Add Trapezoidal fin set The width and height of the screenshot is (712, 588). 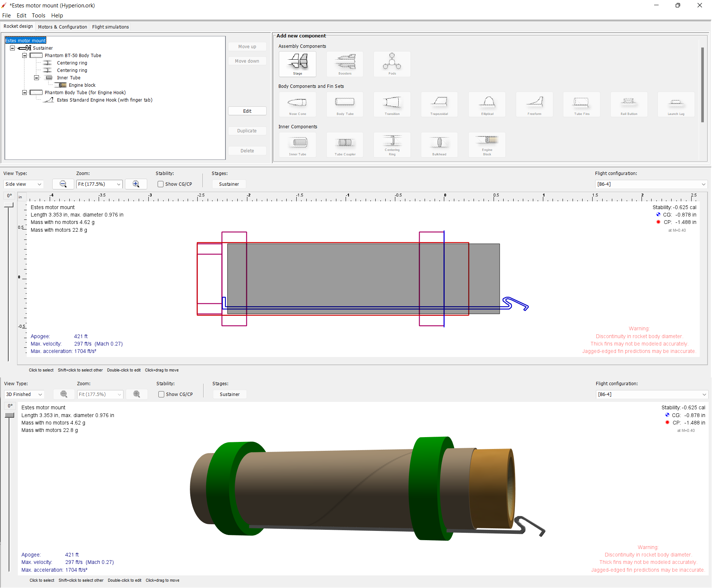439,104
